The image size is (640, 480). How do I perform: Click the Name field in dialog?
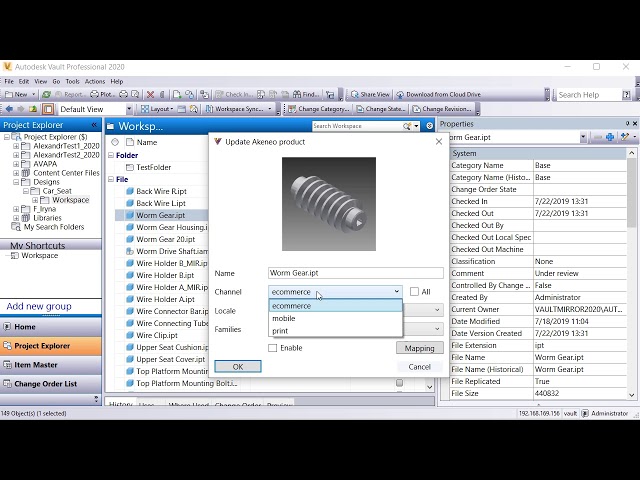[x=356, y=273]
